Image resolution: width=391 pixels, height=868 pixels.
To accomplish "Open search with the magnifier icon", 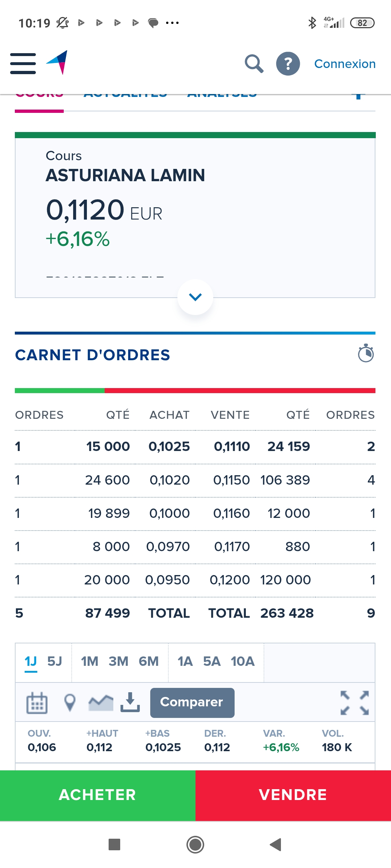I will click(x=254, y=64).
